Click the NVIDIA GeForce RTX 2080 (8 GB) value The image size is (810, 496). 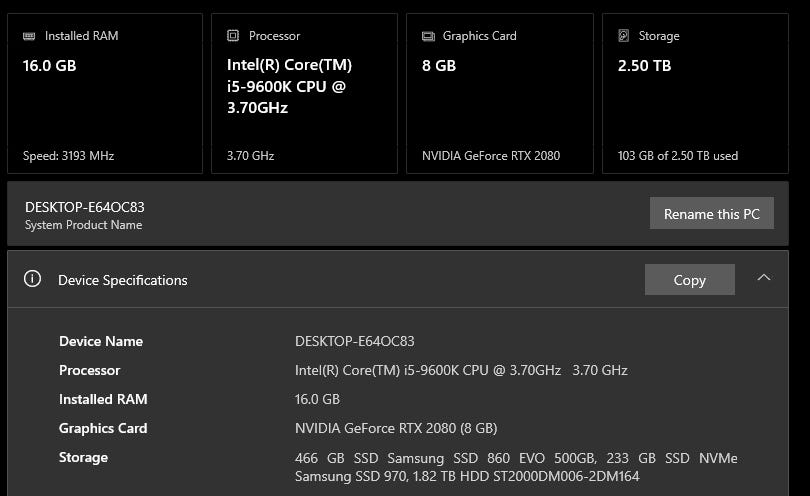396,428
